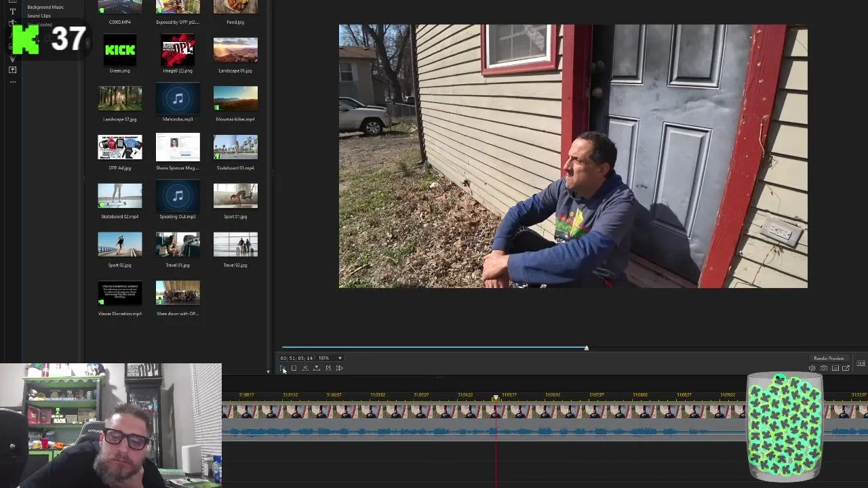Viewport: 868px width, 488px height.
Task: Select the Green.png KICK image
Action: tap(120, 50)
